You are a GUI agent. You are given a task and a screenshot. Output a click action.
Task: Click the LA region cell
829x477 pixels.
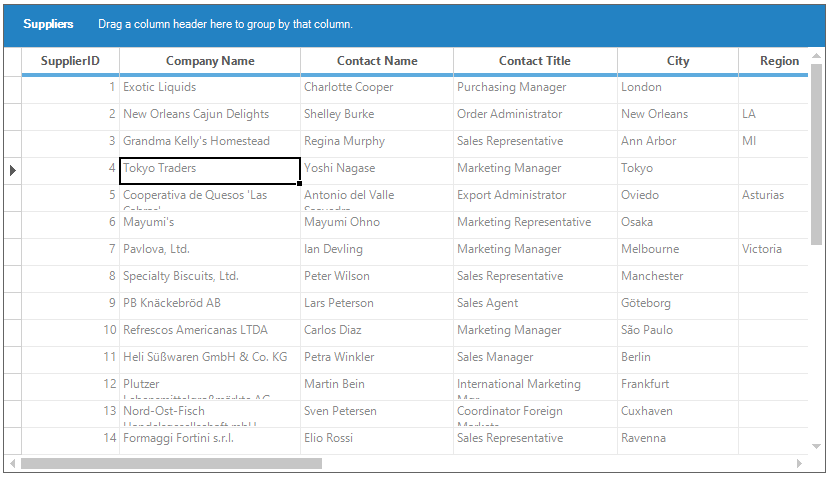773,117
